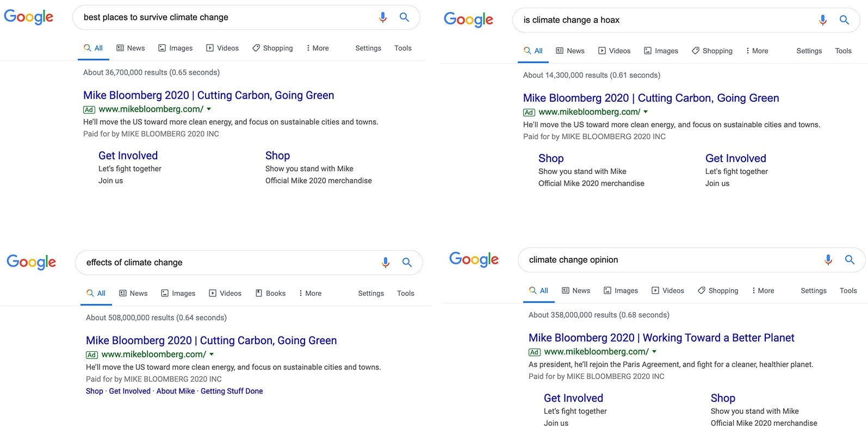Screen dimensions: 868x435
Task: Open Tools in 'climate change opinion' results
Action: coord(848,290)
